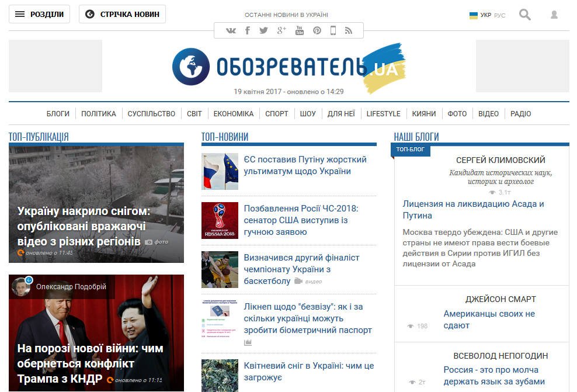The width and height of the screenshot is (577, 392).
Task: Click the April snow plants thumbnail
Action: pyautogui.click(x=220, y=376)
